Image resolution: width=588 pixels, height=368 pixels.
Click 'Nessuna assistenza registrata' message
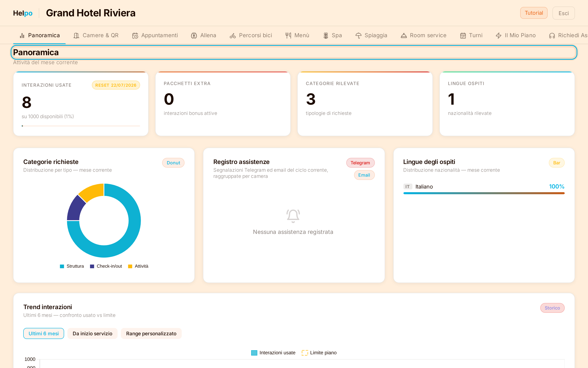293,232
